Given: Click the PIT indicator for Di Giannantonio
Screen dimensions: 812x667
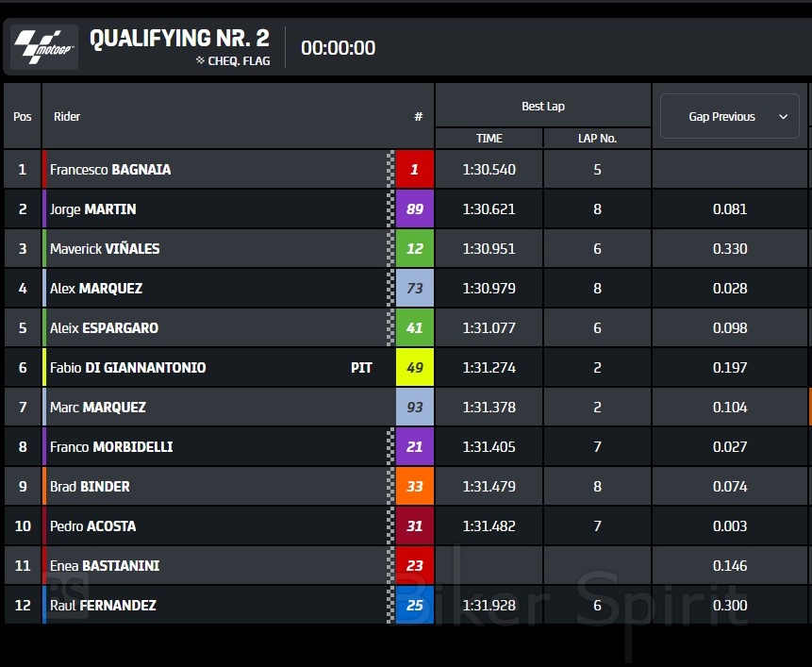Looking at the screenshot, I should coord(361,368).
